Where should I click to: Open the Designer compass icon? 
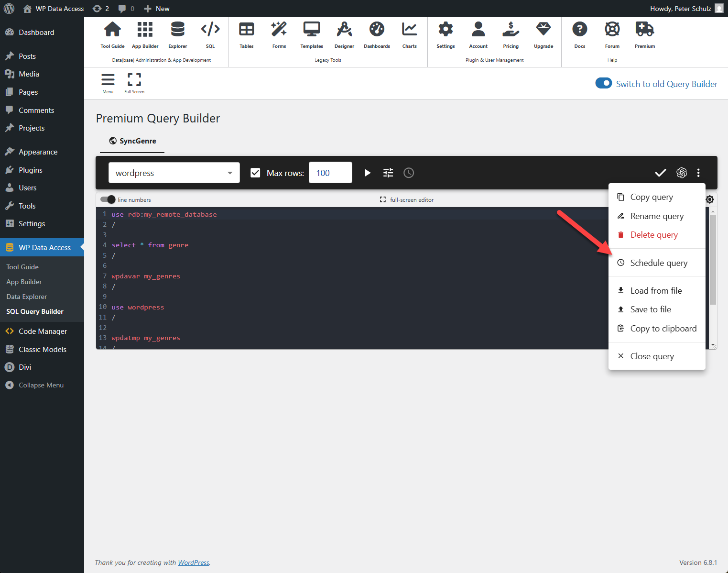click(x=344, y=30)
